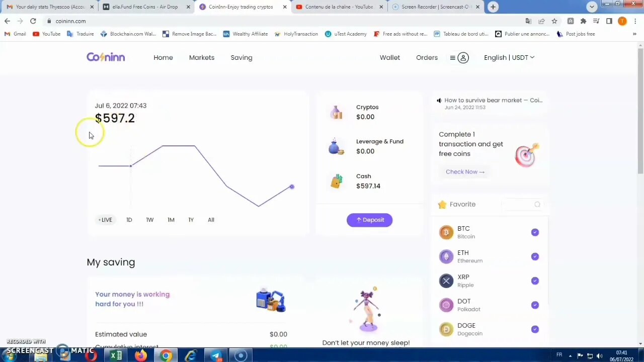This screenshot has height=362, width=644.
Task: Select the 1D chart range
Action: coord(129,220)
